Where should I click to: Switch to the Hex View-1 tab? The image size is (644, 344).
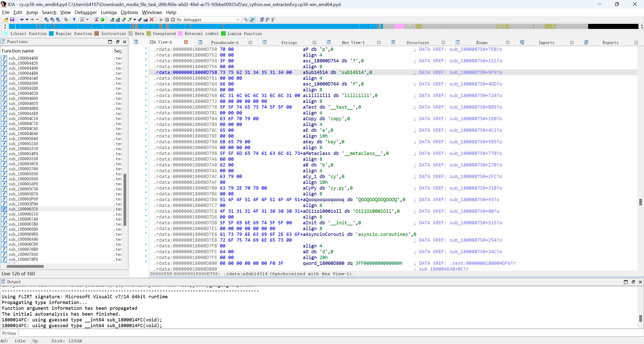point(353,42)
